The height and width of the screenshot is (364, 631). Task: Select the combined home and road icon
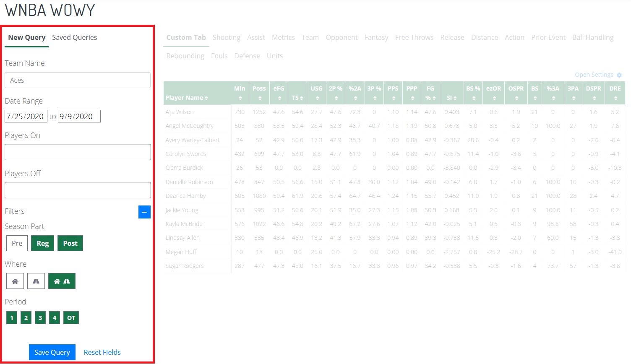(x=62, y=281)
